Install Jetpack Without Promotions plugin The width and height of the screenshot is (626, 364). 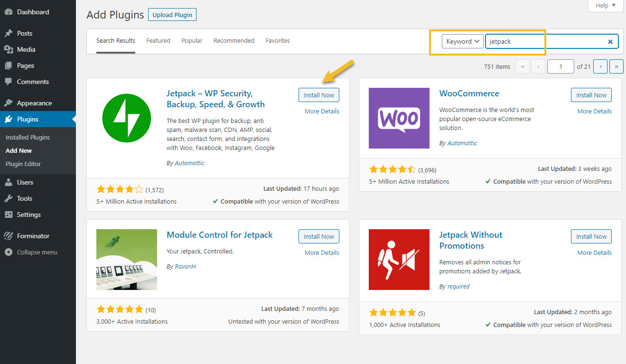click(x=591, y=236)
